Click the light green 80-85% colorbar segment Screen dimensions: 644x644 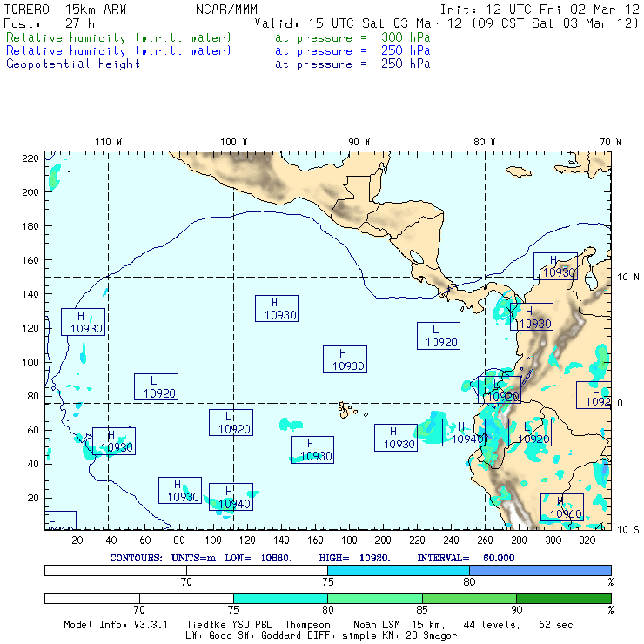coord(374,598)
